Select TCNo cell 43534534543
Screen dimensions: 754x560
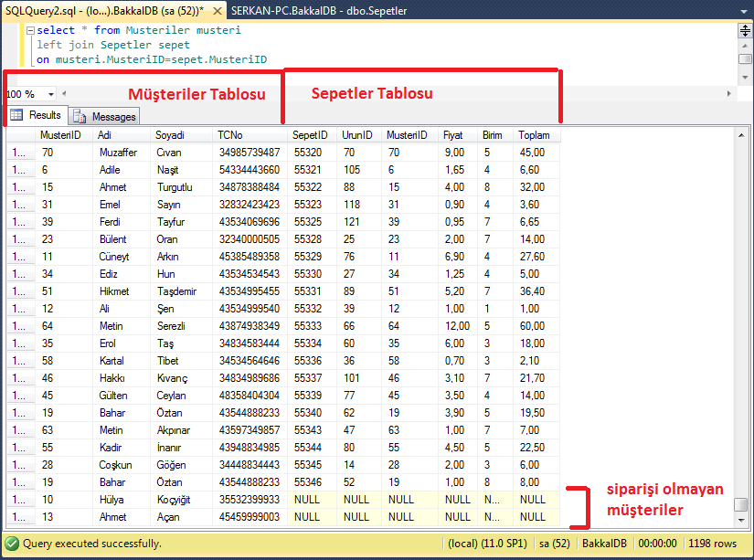click(x=250, y=273)
